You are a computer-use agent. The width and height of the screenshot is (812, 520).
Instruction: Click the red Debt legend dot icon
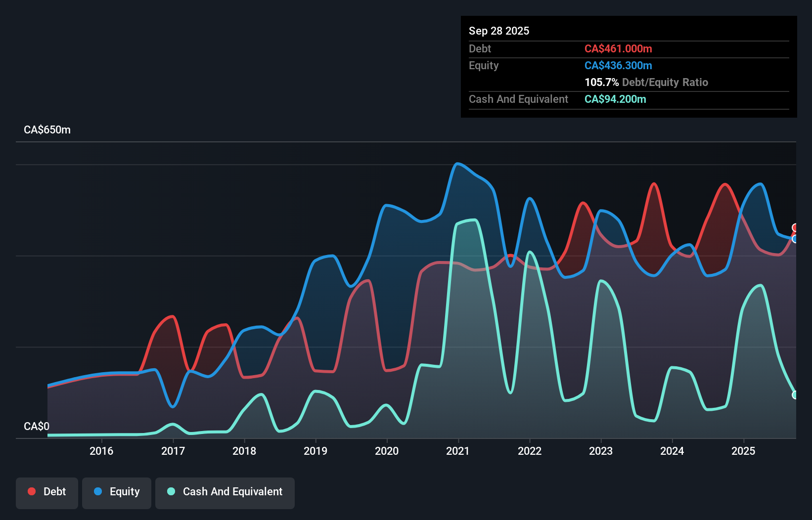pyautogui.click(x=31, y=491)
